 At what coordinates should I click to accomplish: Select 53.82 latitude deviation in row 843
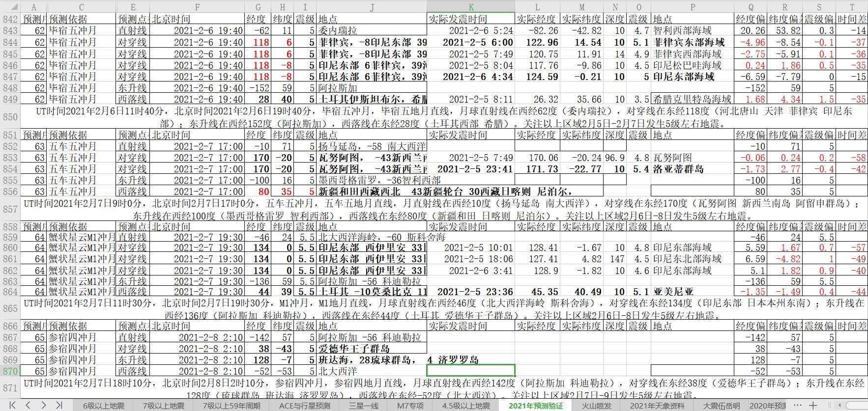click(x=784, y=30)
